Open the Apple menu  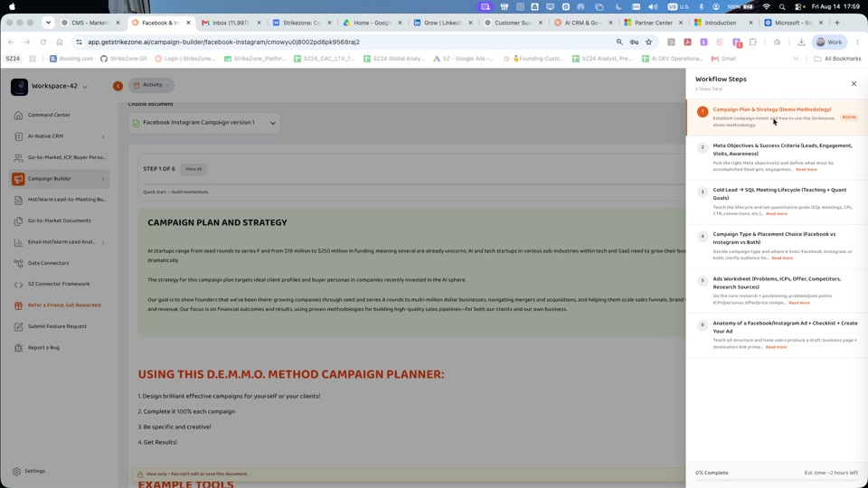[x=12, y=6]
